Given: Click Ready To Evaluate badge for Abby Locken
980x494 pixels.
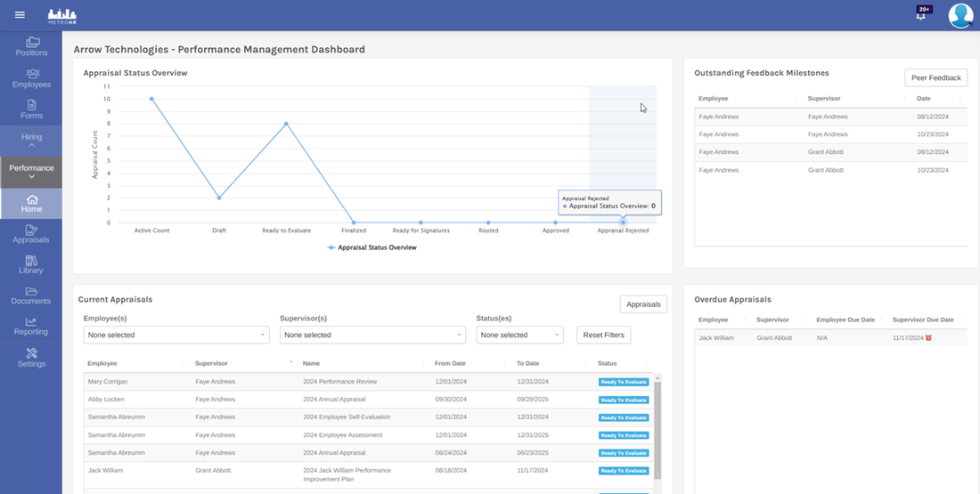Looking at the screenshot, I should point(624,400).
